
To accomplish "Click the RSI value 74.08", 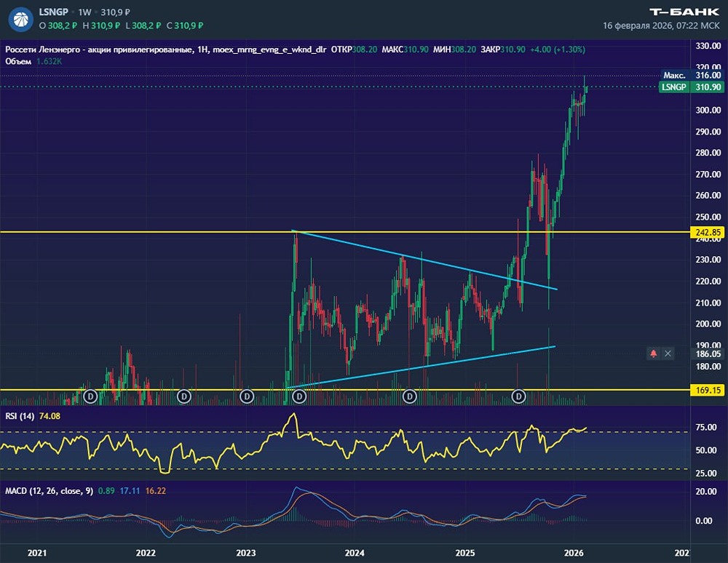I will (x=50, y=417).
